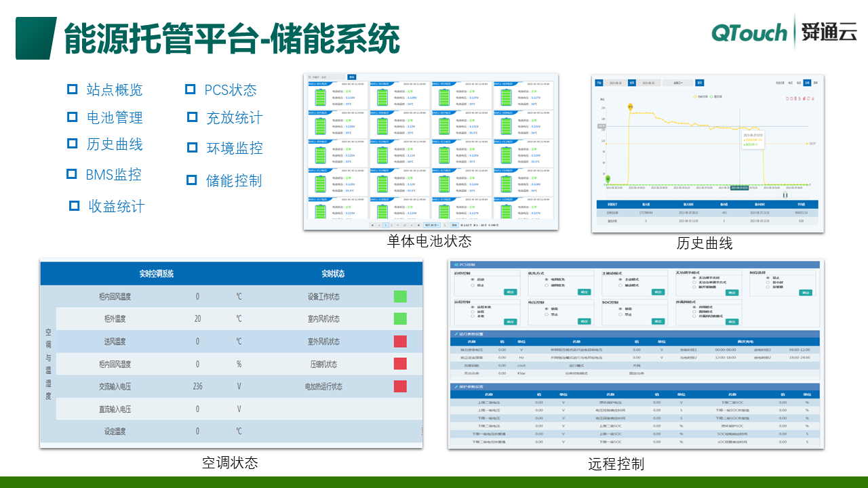Open the page-size dropdown in the battery list pagination

click(x=431, y=225)
